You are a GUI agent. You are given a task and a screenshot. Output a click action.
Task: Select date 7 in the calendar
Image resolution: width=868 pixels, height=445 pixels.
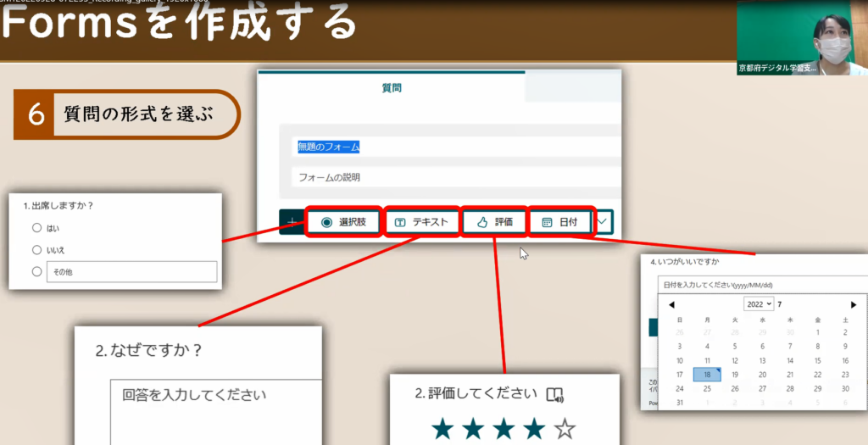[790, 347]
